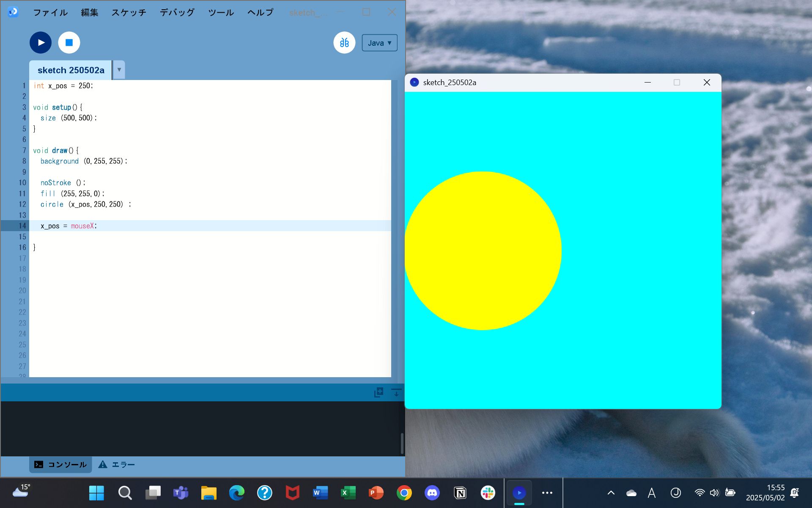Open Task View on the taskbar

coord(153,493)
